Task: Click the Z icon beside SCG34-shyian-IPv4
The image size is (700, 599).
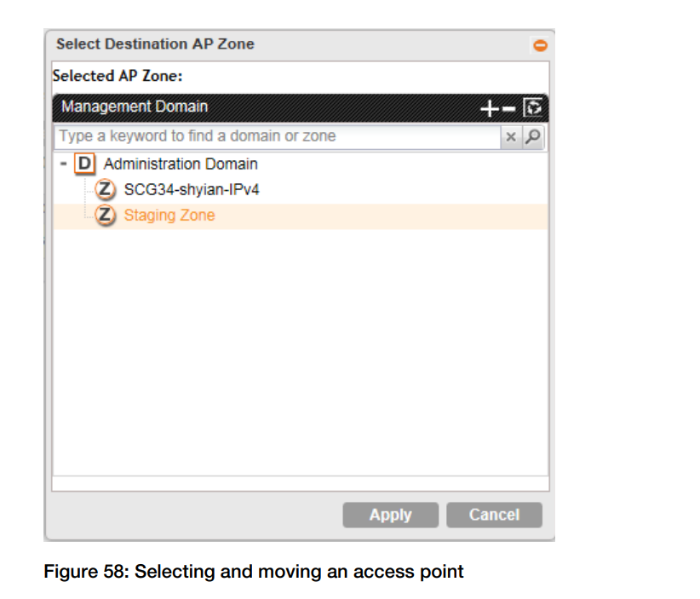Action: pyautogui.click(x=105, y=189)
